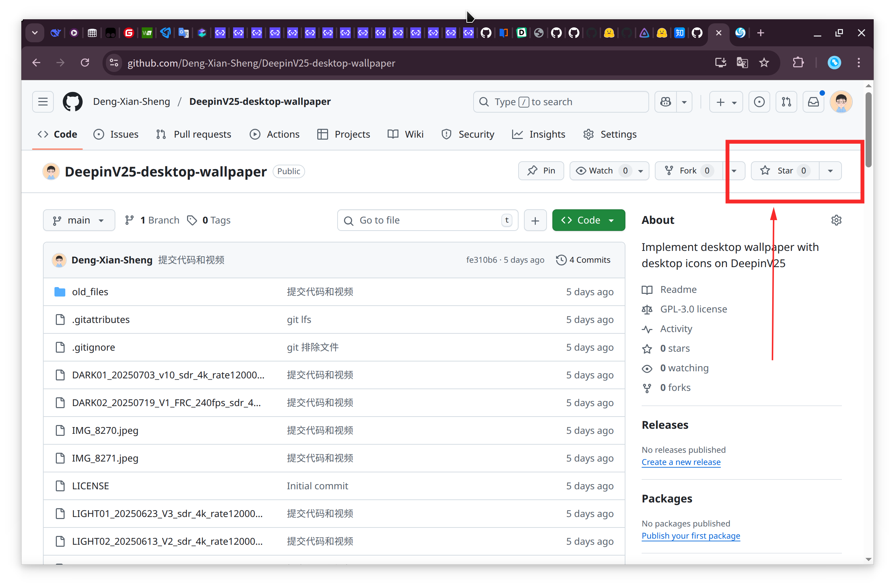The height and width of the screenshot is (588, 895).
Task: Open Chrome three-dot menu
Action: [858, 63]
